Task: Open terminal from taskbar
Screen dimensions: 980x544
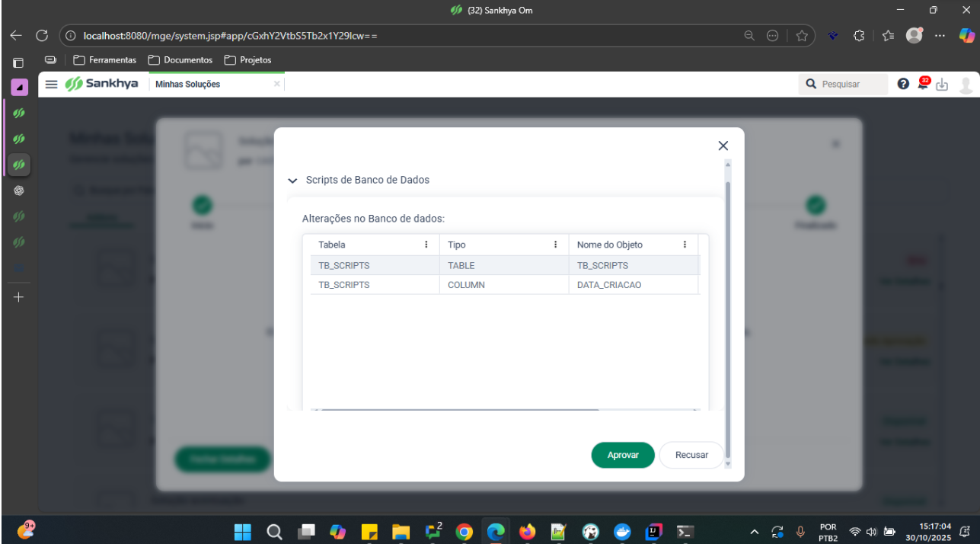Action: (685, 532)
